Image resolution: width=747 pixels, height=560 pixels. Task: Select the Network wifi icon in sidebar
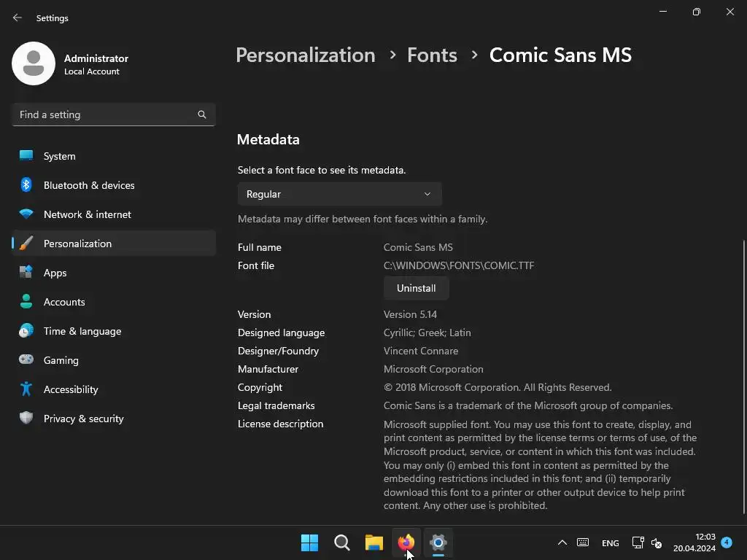click(26, 214)
